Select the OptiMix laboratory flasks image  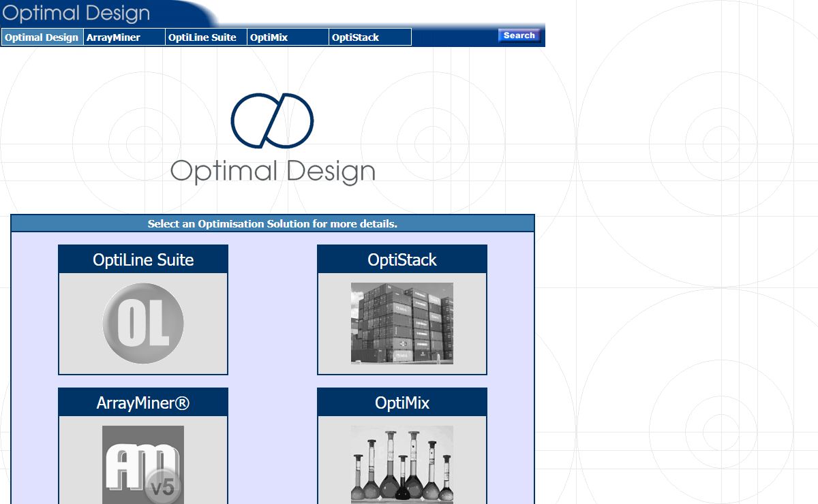[402, 465]
